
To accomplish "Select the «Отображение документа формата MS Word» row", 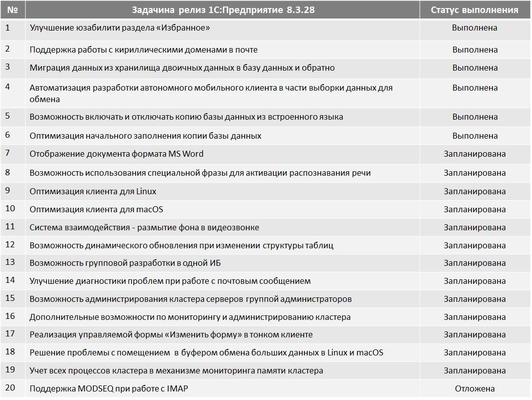I will [117, 154].
